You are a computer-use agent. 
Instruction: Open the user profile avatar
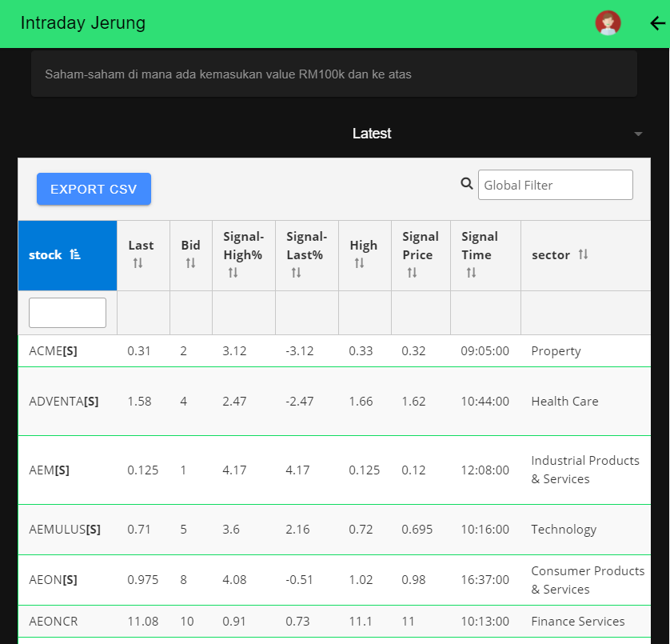tap(608, 23)
